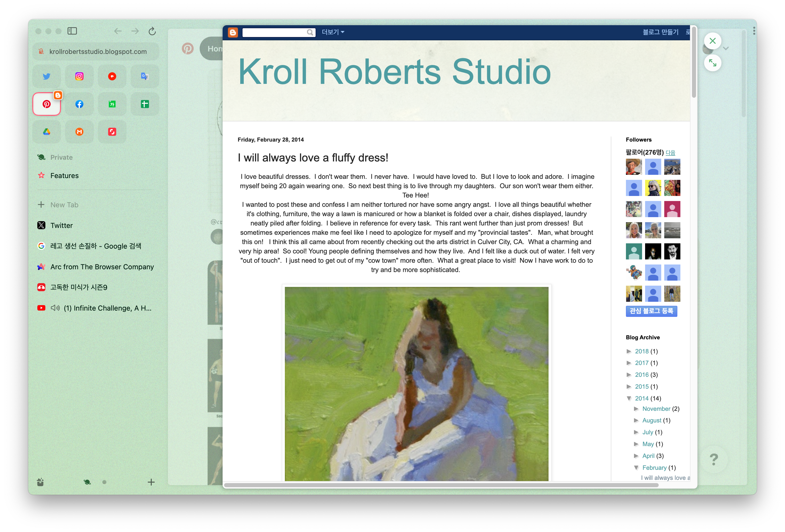
Task: Expand peek window to full tab
Action: 712,63
